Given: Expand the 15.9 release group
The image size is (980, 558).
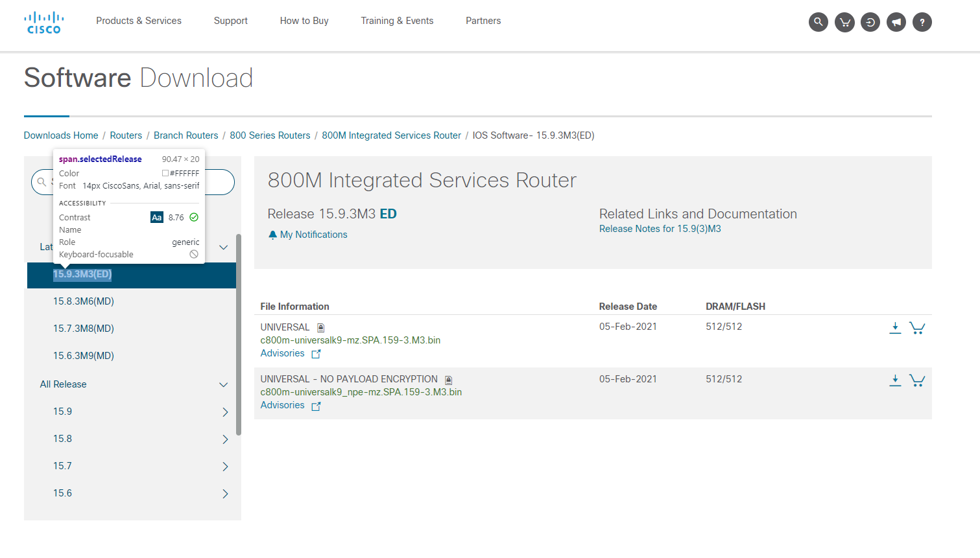Looking at the screenshot, I should [x=225, y=412].
